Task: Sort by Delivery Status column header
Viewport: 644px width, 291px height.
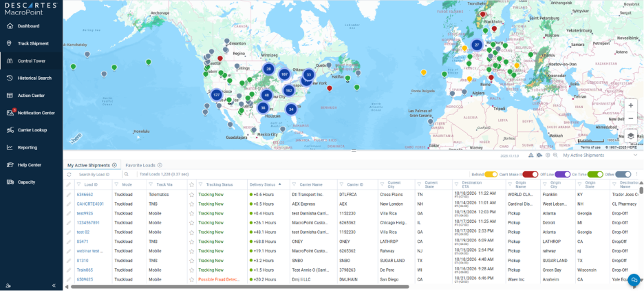Action: point(264,184)
